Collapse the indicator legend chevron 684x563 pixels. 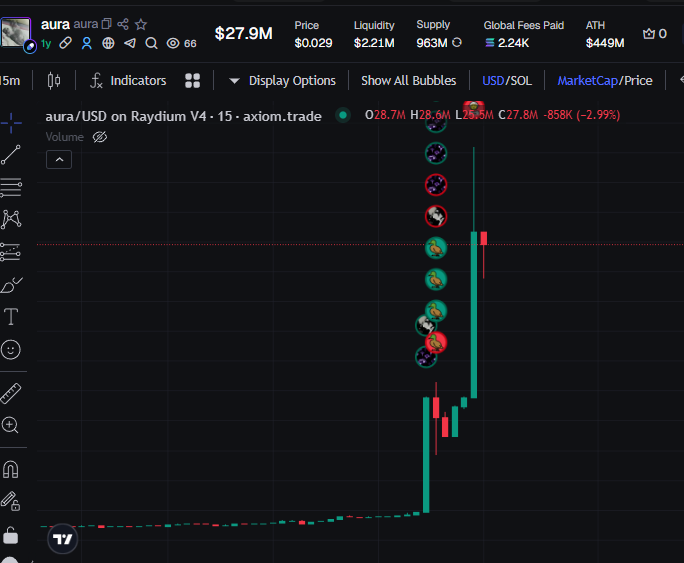(x=59, y=160)
